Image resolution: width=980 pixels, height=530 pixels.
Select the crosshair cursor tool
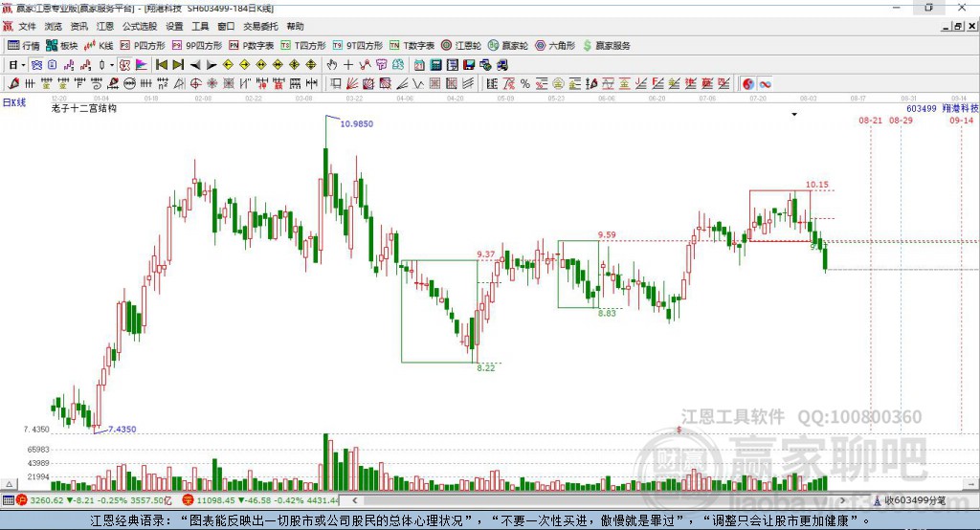coord(348,65)
